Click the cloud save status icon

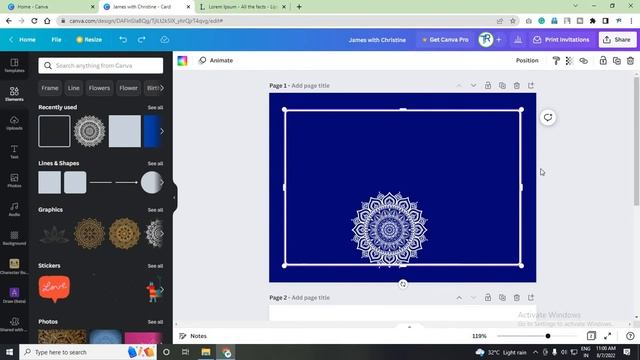164,40
